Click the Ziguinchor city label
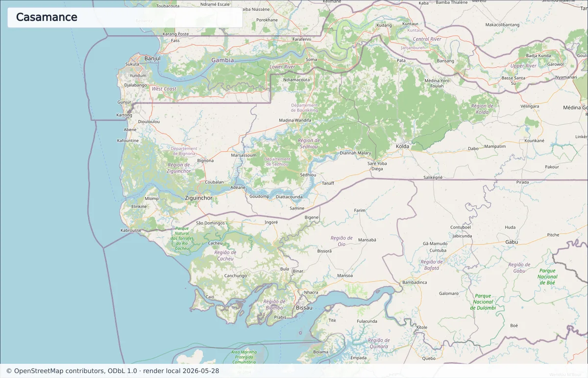Viewport: 588px width, 378px height. [199, 198]
